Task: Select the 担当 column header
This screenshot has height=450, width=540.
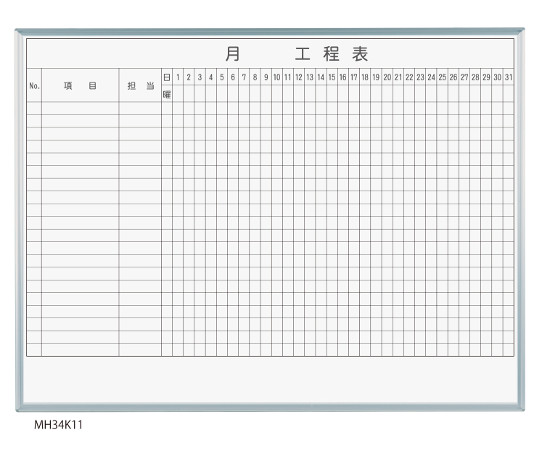Action: click(x=141, y=86)
